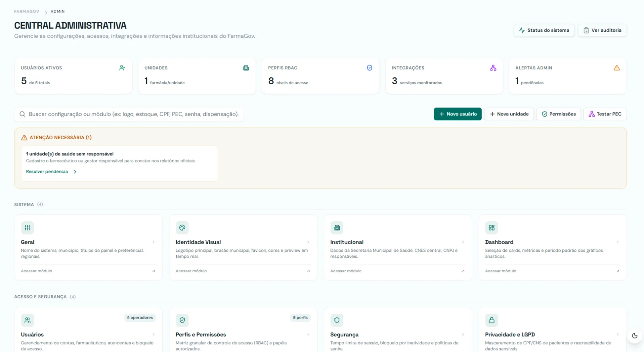The width and height of the screenshot is (644, 352).
Task: Expand the Institucional card chevron
Action: 463,242
